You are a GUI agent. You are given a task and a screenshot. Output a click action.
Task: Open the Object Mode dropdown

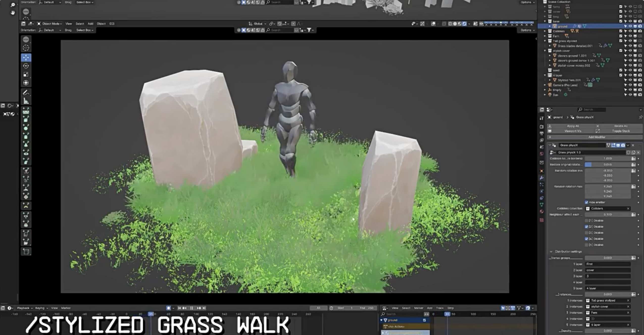pyautogui.click(x=49, y=24)
